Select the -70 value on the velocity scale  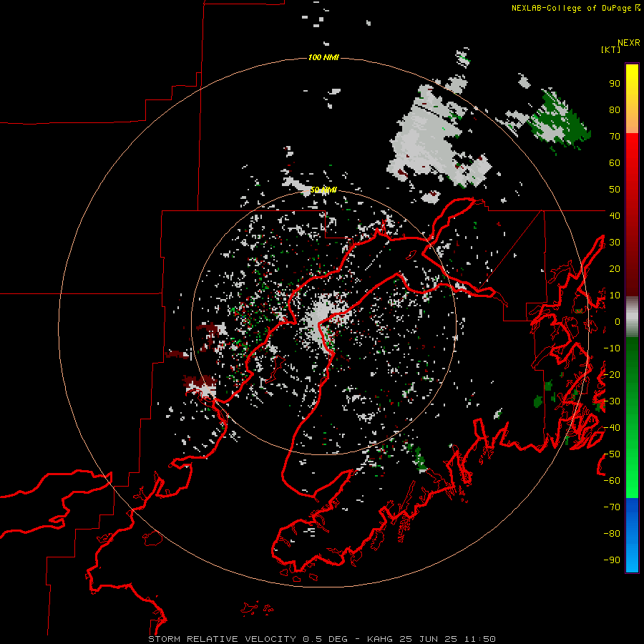coord(612,507)
